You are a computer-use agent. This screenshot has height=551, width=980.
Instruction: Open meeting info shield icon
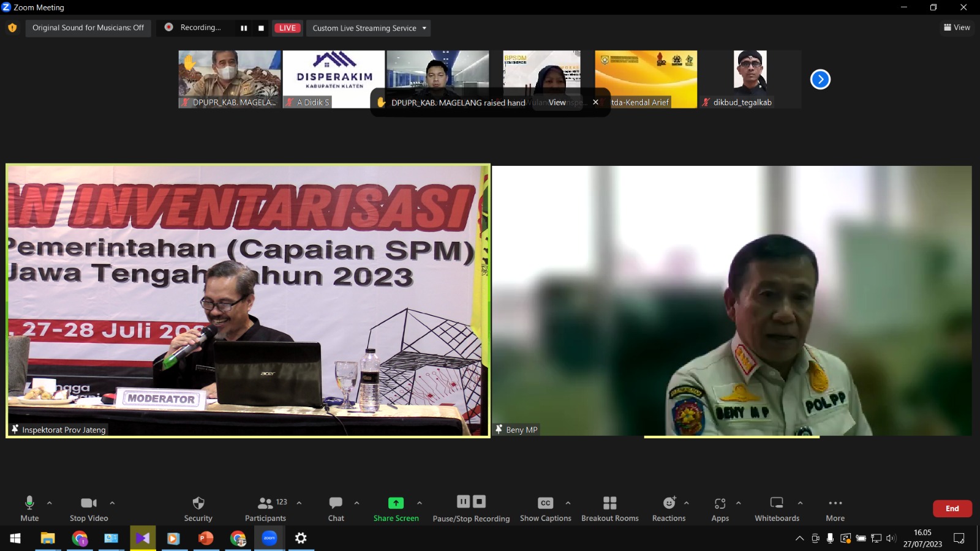tap(12, 28)
